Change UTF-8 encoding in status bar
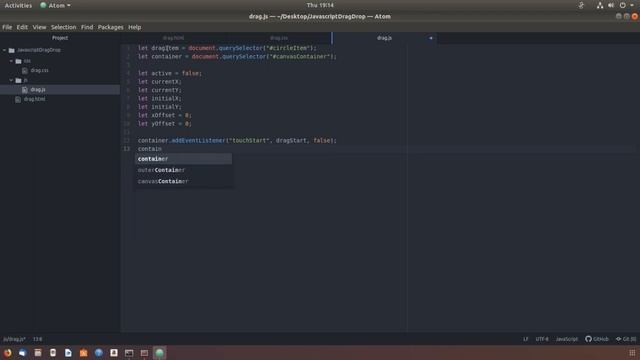Viewport: 640px width, 360px height. pos(542,339)
